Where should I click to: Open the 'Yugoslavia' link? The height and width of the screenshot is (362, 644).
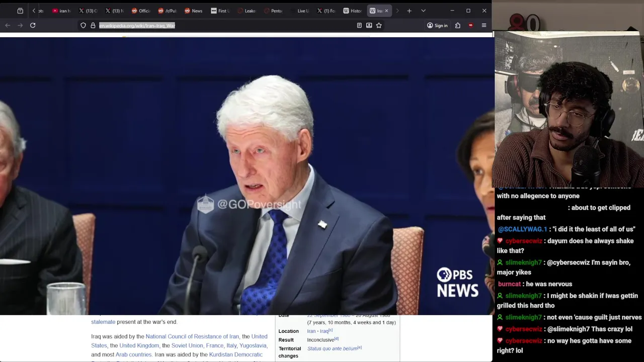[253, 345]
